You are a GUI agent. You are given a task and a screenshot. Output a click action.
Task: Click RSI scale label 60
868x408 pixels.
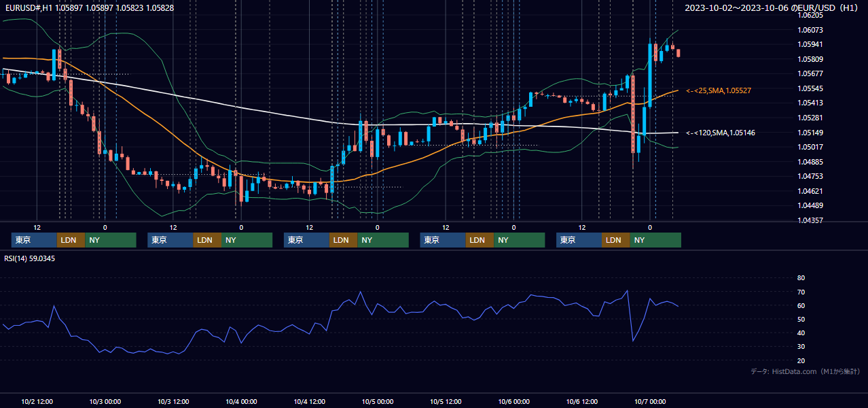coord(801,306)
